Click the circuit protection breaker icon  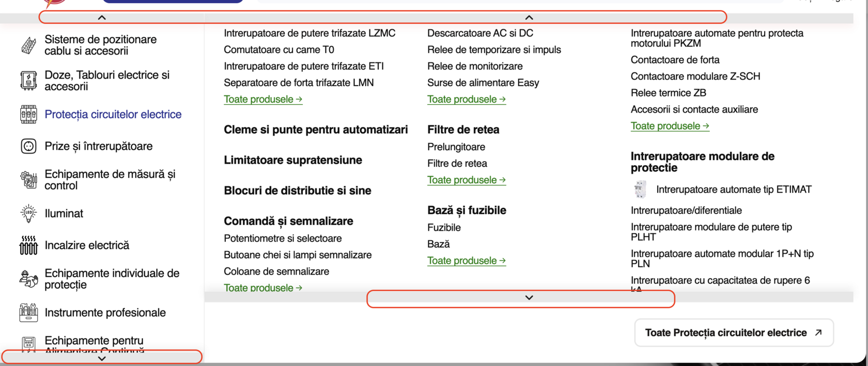[x=28, y=114]
